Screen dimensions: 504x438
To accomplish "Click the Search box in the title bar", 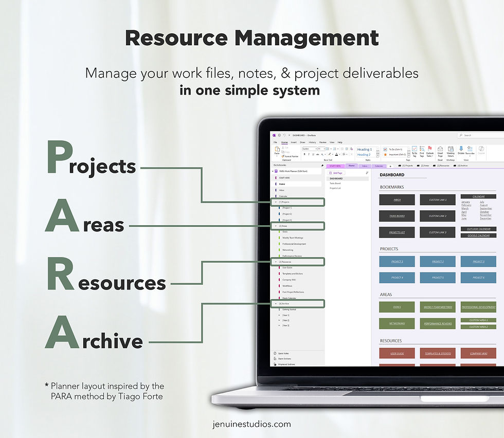I will [x=481, y=135].
